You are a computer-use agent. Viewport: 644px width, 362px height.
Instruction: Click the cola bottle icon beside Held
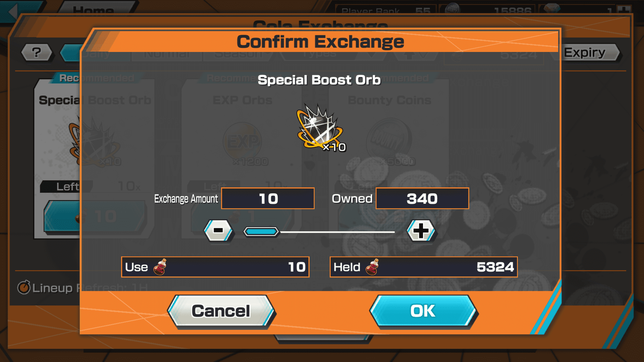click(x=372, y=267)
